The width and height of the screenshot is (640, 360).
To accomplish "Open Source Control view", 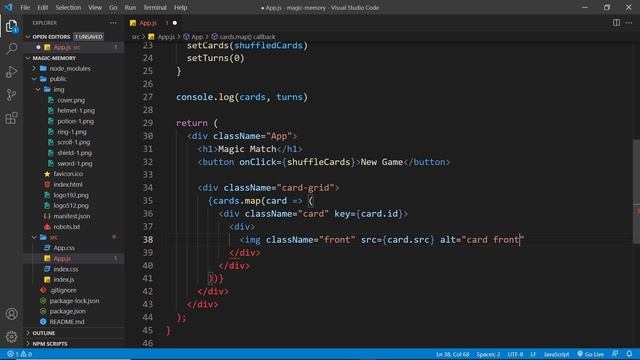I will point(11,95).
